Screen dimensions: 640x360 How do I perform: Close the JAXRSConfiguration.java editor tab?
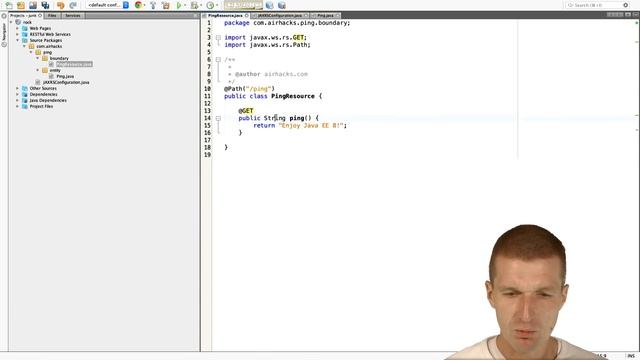pos(306,16)
